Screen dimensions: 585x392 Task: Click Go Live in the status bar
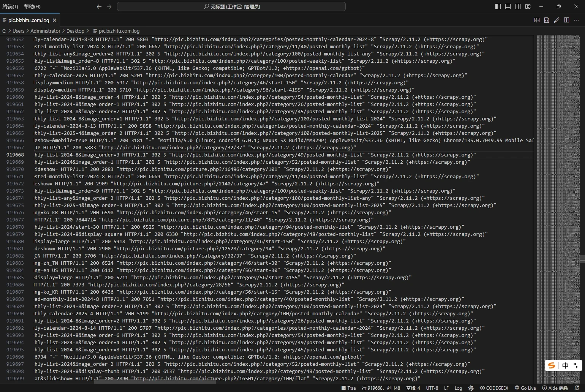[525, 388]
